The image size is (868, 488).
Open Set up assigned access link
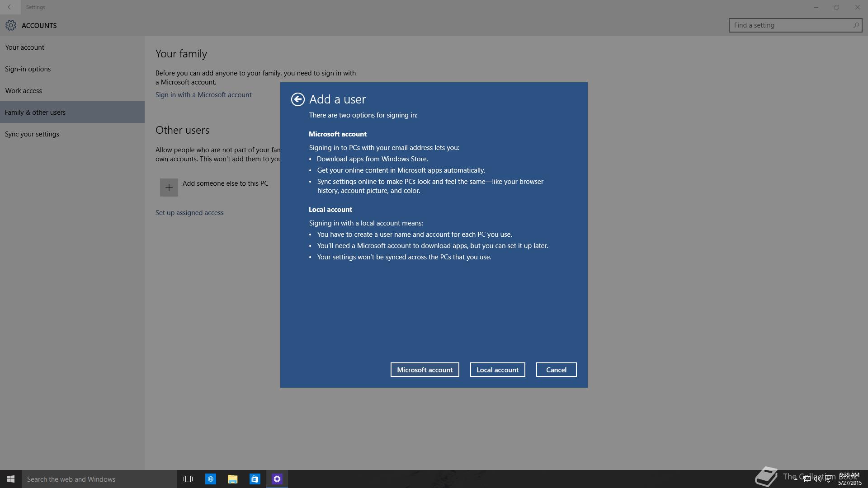189,213
